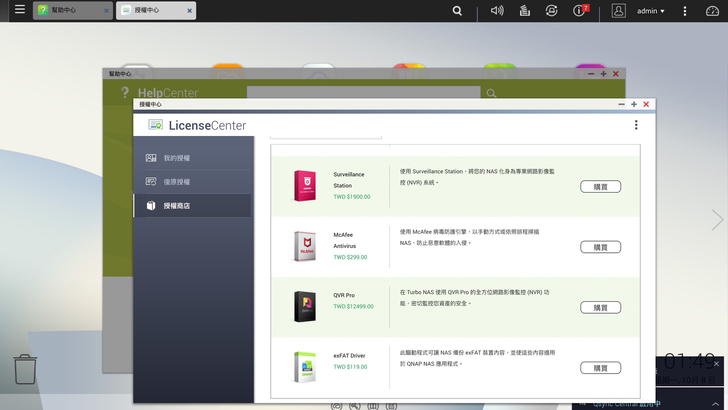Image resolution: width=728 pixels, height=410 pixels.
Task: Click 購買 button for Surveillance Station
Action: [600, 187]
